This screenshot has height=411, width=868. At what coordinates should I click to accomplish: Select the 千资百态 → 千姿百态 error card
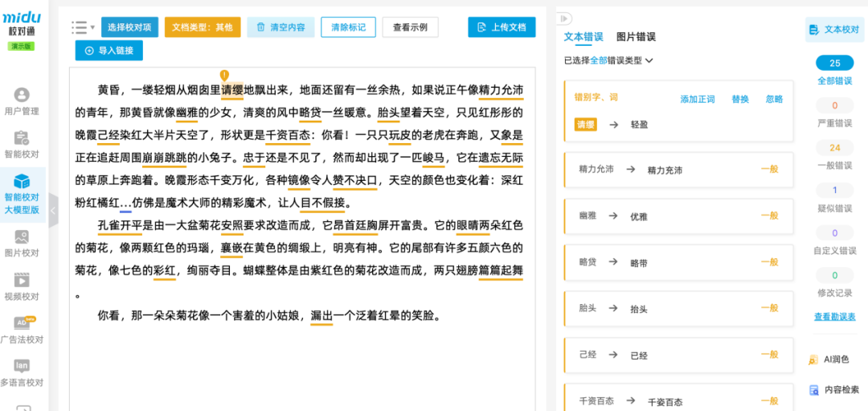point(678,397)
